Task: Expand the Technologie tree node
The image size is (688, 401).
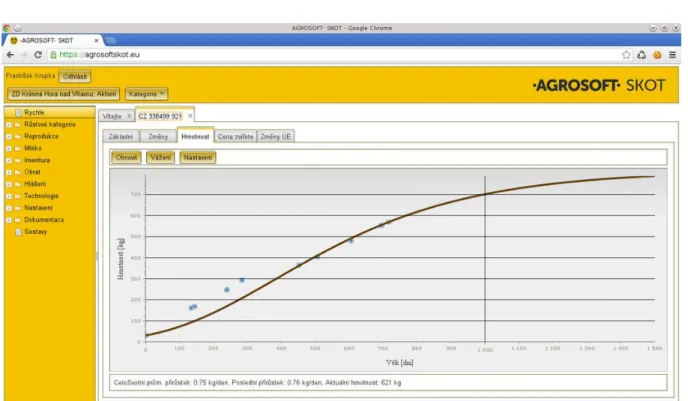Action: tap(8, 196)
